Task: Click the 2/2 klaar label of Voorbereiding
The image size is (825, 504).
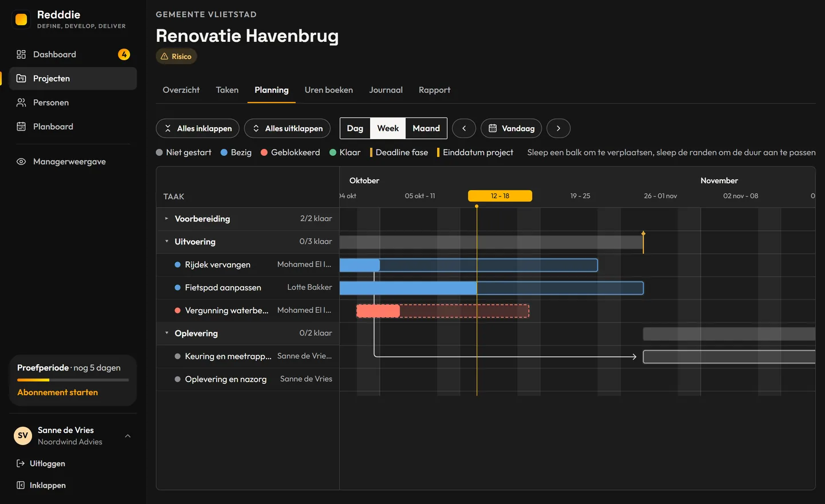Action: (316, 218)
